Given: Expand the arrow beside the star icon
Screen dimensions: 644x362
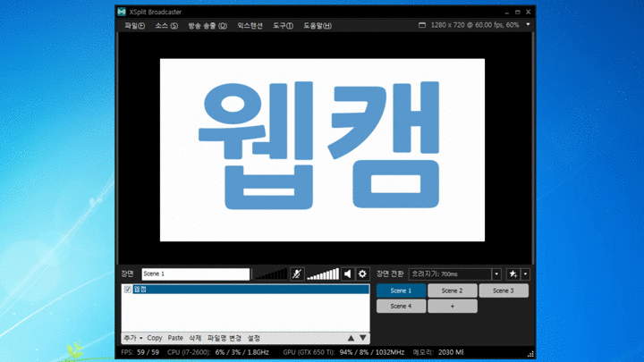Looking at the screenshot, I should coord(525,274).
